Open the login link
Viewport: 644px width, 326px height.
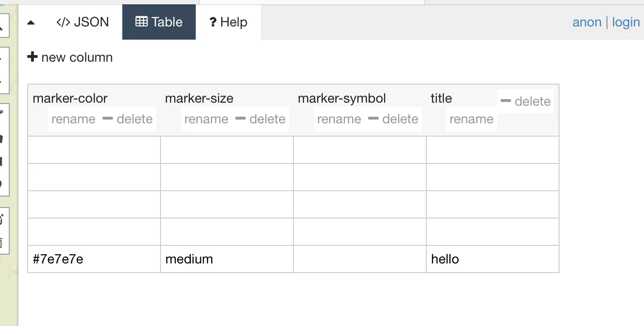626,22
